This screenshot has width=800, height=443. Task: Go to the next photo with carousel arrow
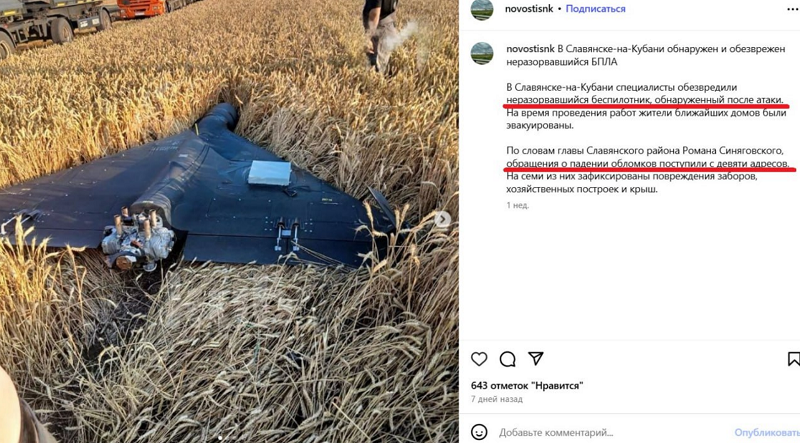442,219
